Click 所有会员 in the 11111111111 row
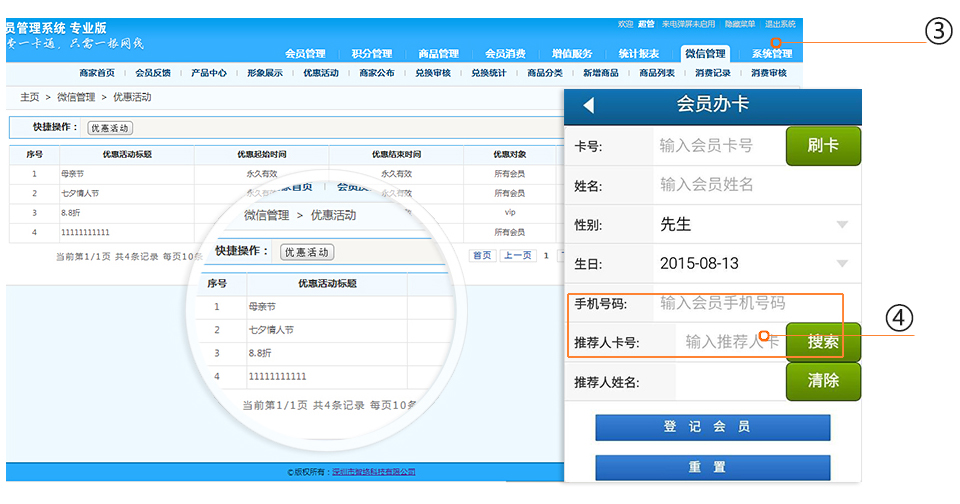 509,232
